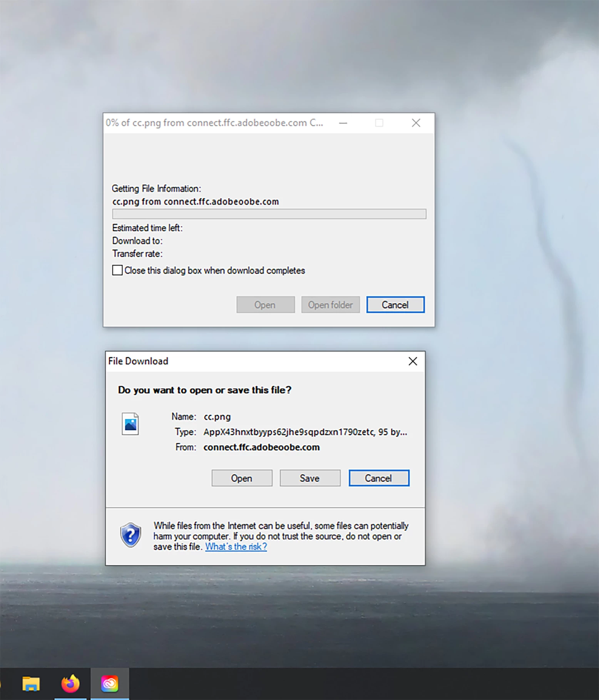Cancel the download in progress window
Viewport: 599px width, 700px height.
click(395, 305)
